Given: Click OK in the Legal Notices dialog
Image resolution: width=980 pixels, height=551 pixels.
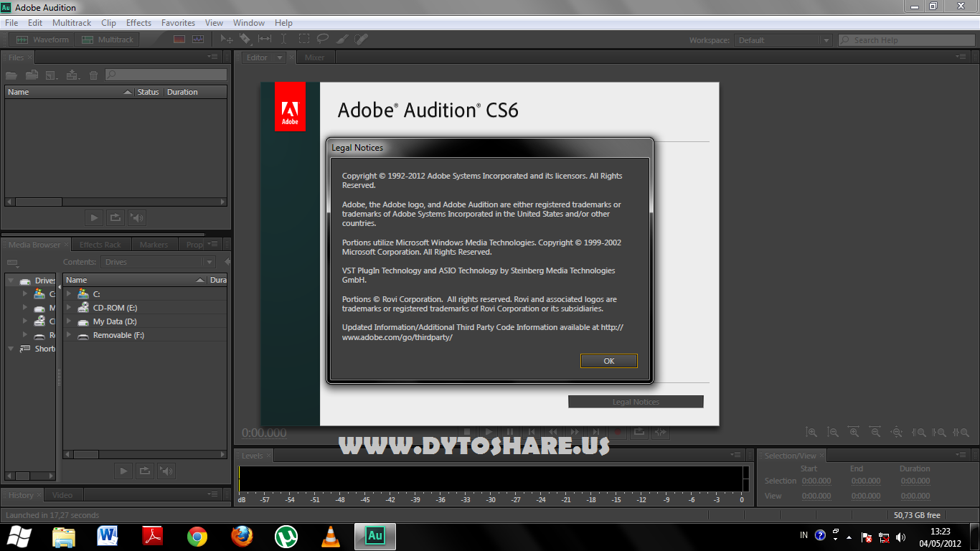Looking at the screenshot, I should pos(608,361).
